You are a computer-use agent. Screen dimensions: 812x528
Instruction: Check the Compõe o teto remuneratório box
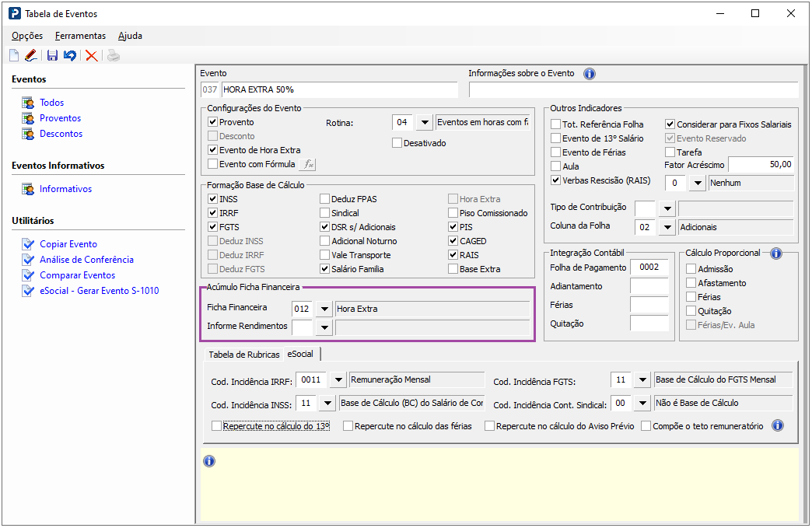click(x=646, y=426)
